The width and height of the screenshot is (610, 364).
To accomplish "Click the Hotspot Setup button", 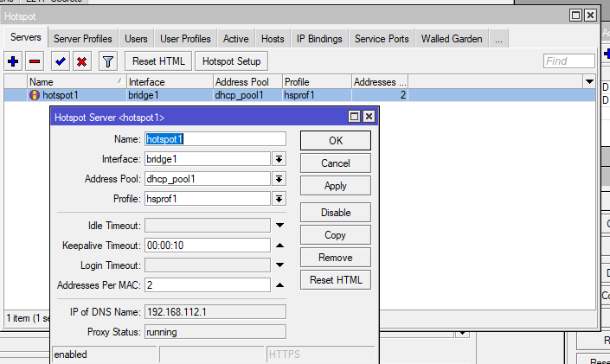I will [x=231, y=61].
